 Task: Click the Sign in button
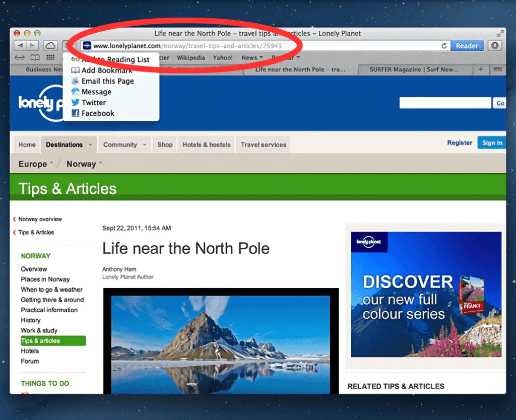tap(492, 143)
